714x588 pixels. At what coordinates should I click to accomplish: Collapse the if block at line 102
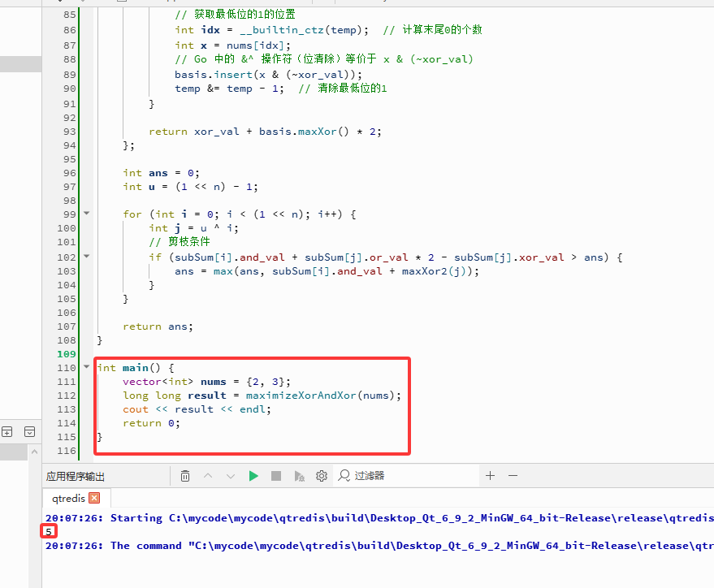86,256
